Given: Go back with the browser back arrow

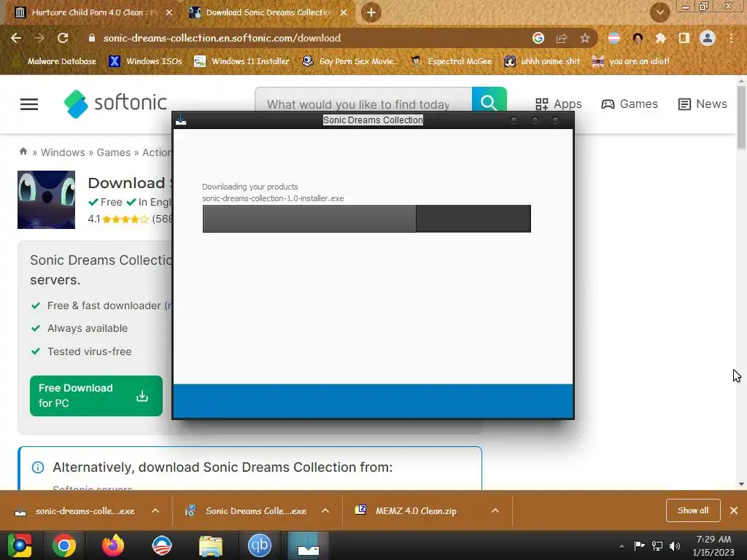Looking at the screenshot, I should click(x=16, y=38).
